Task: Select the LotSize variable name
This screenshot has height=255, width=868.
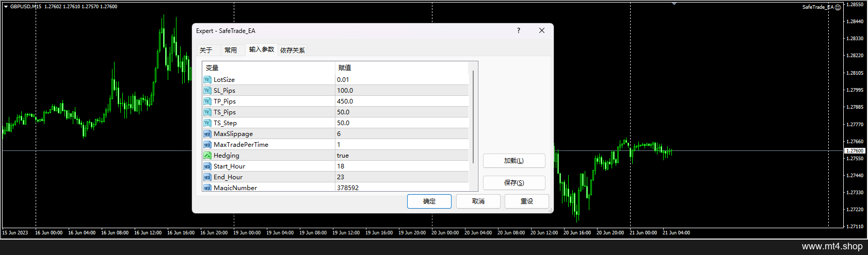Action: coord(224,79)
